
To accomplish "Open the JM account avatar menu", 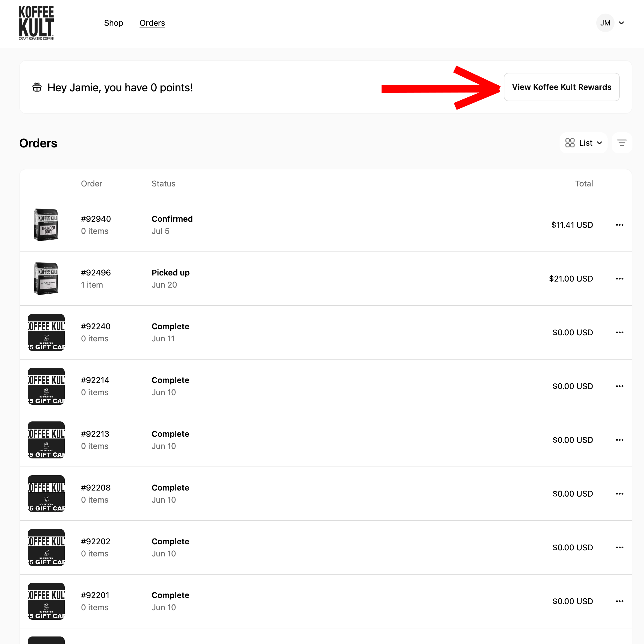I will coord(605,23).
